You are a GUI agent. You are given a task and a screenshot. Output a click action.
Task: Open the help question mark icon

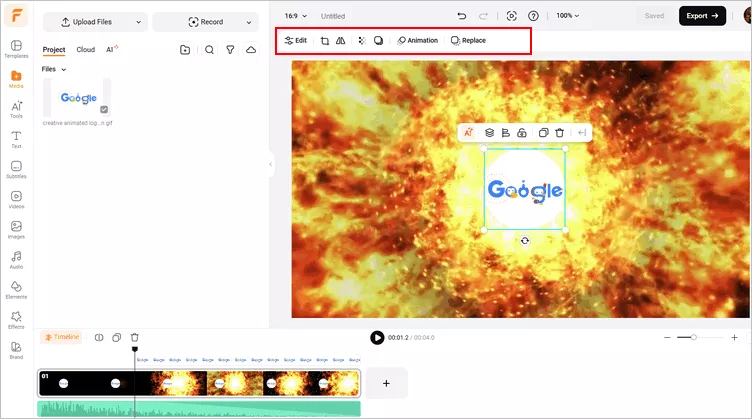coord(533,16)
